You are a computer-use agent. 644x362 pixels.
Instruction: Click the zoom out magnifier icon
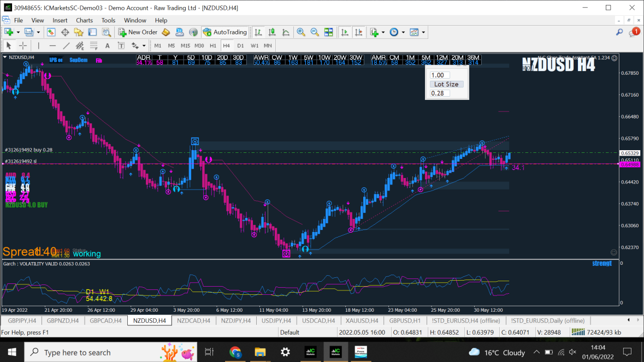pos(315,32)
